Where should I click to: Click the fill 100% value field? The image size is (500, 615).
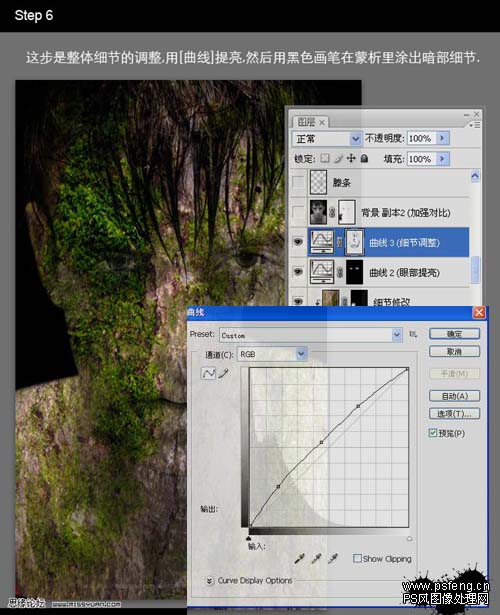[422, 159]
